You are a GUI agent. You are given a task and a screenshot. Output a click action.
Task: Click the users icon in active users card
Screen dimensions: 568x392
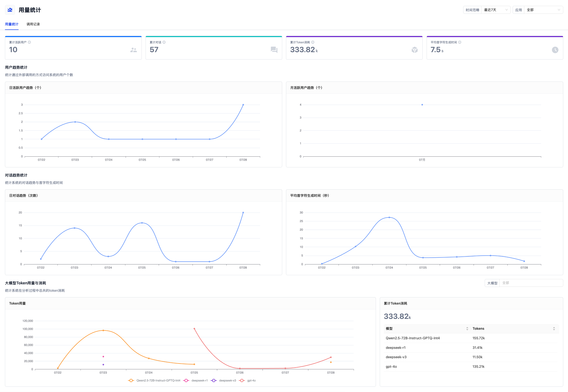click(133, 50)
